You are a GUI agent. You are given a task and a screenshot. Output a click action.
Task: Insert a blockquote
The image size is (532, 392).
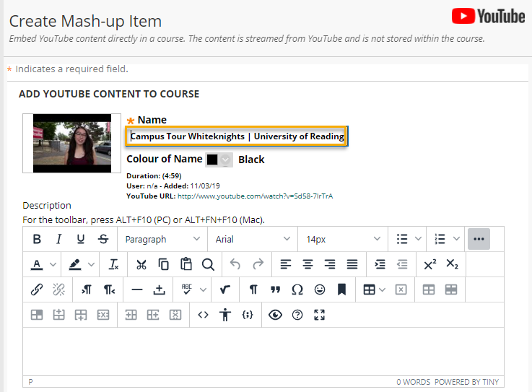pyautogui.click(x=275, y=289)
